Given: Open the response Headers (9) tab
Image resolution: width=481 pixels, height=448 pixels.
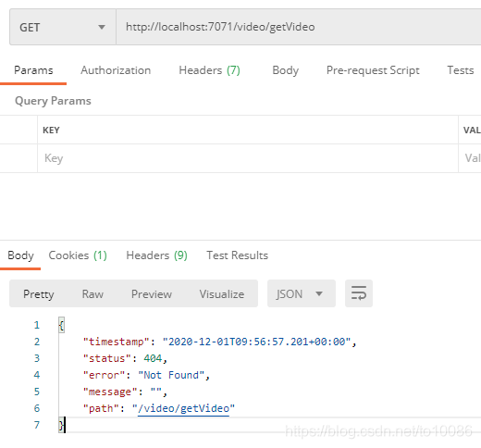Looking at the screenshot, I should click(x=156, y=255).
